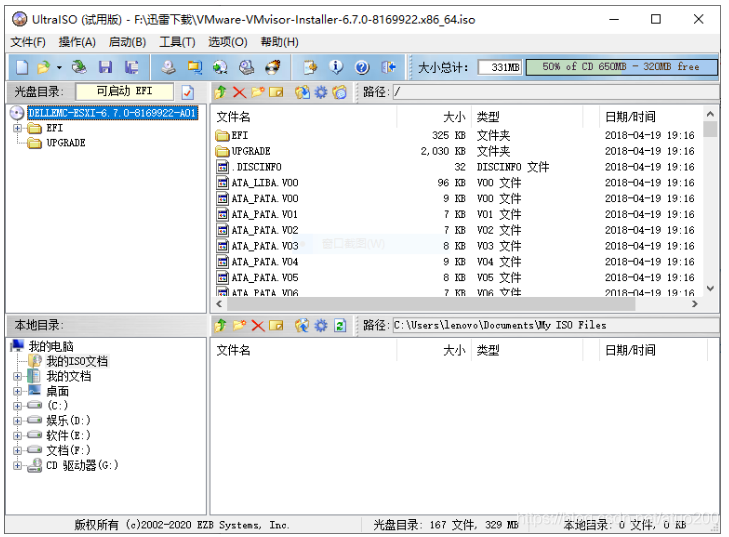Click Extract icon in disc panel

tap(302, 92)
